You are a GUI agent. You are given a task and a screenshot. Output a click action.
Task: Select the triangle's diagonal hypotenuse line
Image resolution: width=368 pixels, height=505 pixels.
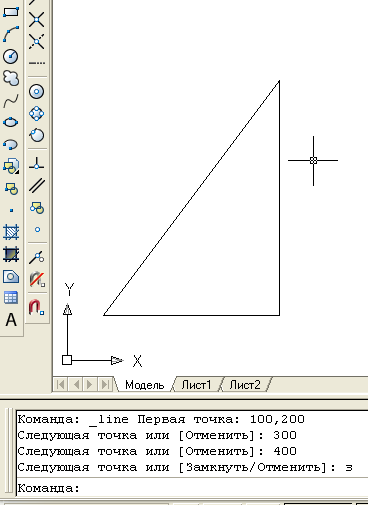pos(191,198)
